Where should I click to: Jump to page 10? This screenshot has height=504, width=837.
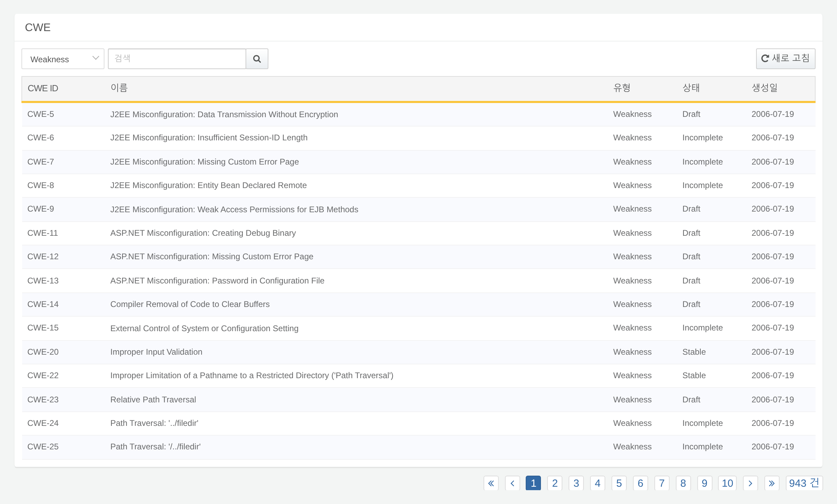727,483
